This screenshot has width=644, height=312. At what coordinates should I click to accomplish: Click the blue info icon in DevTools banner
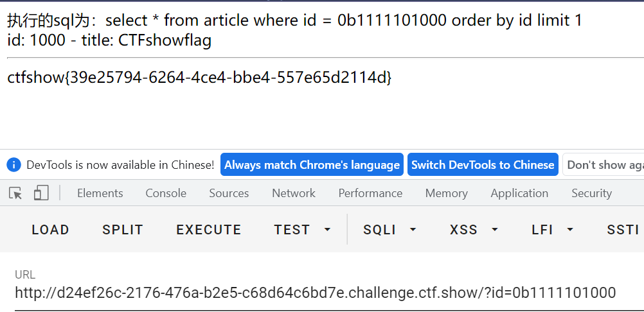13,165
